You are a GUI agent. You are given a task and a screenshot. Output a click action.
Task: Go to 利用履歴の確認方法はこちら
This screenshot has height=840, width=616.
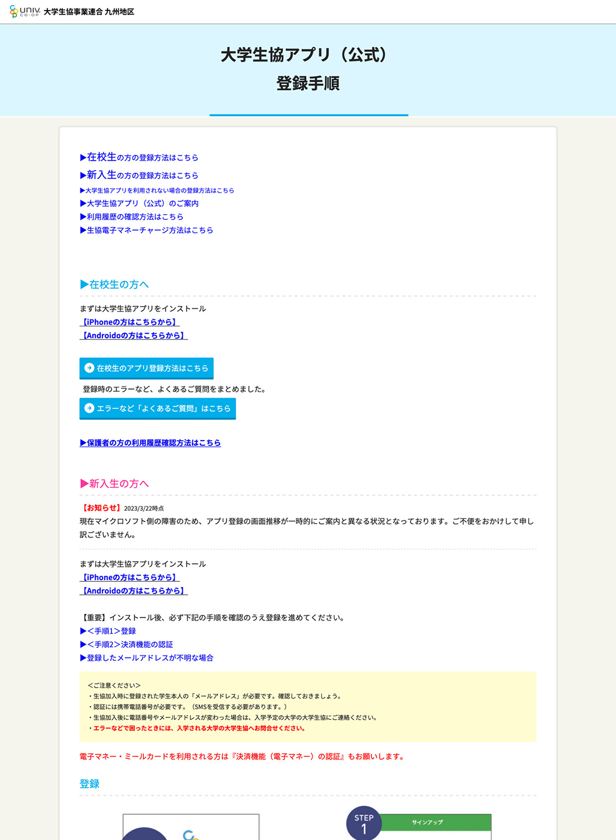[x=132, y=217]
